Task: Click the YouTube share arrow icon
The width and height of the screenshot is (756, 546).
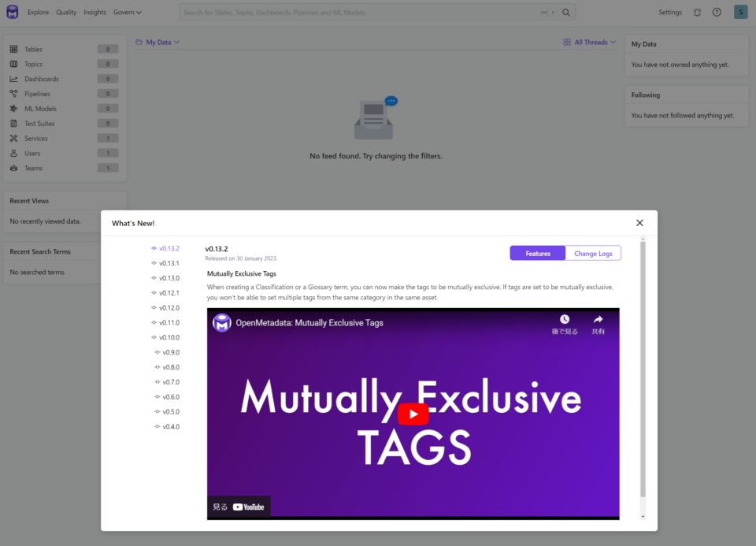Action: pyautogui.click(x=598, y=320)
